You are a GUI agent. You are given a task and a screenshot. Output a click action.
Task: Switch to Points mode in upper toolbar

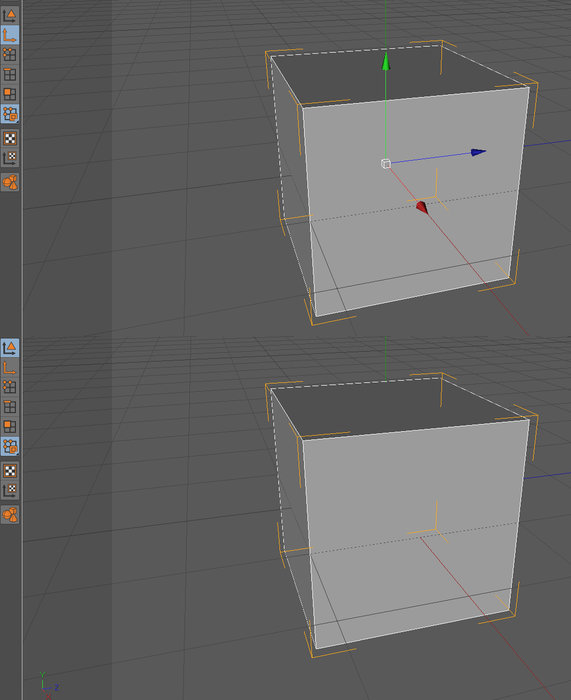10,54
